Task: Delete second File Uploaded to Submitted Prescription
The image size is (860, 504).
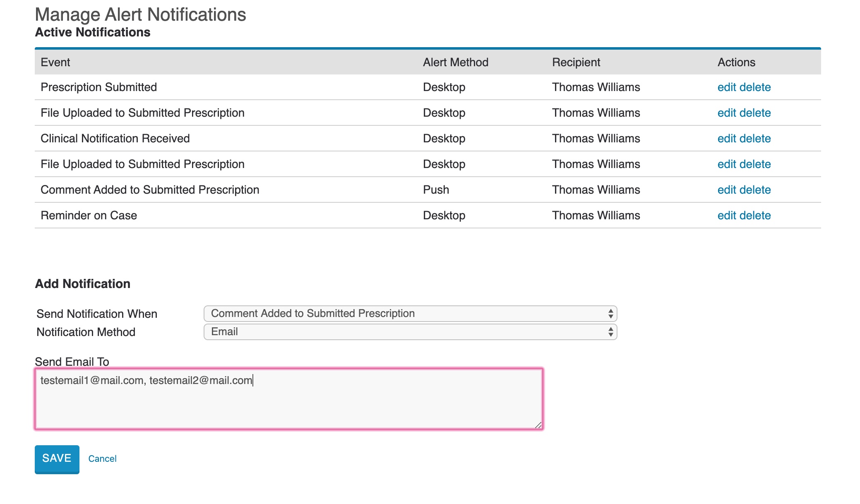Action: [755, 164]
